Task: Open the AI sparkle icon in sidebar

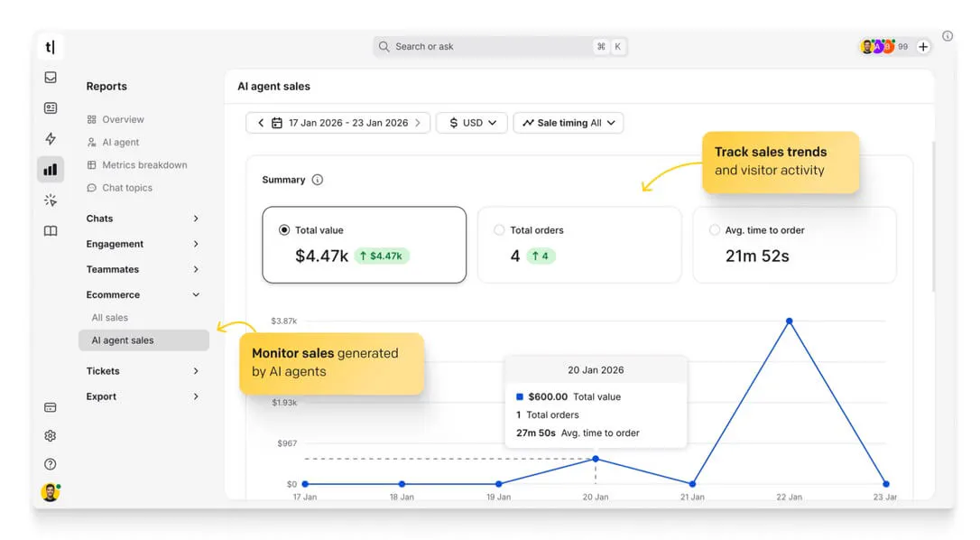Action: (x=51, y=200)
